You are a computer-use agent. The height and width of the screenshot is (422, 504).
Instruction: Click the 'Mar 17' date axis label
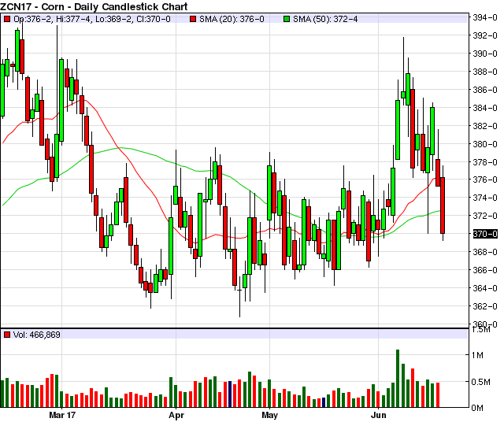[x=62, y=415]
